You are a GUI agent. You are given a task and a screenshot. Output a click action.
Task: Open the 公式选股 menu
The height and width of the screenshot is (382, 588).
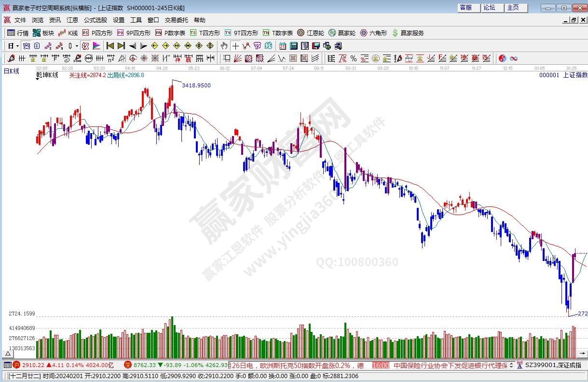click(95, 20)
